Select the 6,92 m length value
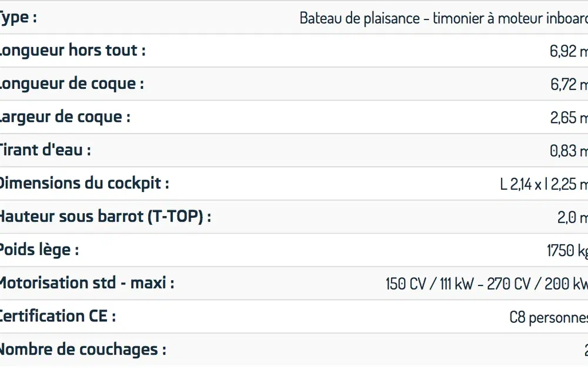The height and width of the screenshot is (368, 588). (x=568, y=51)
